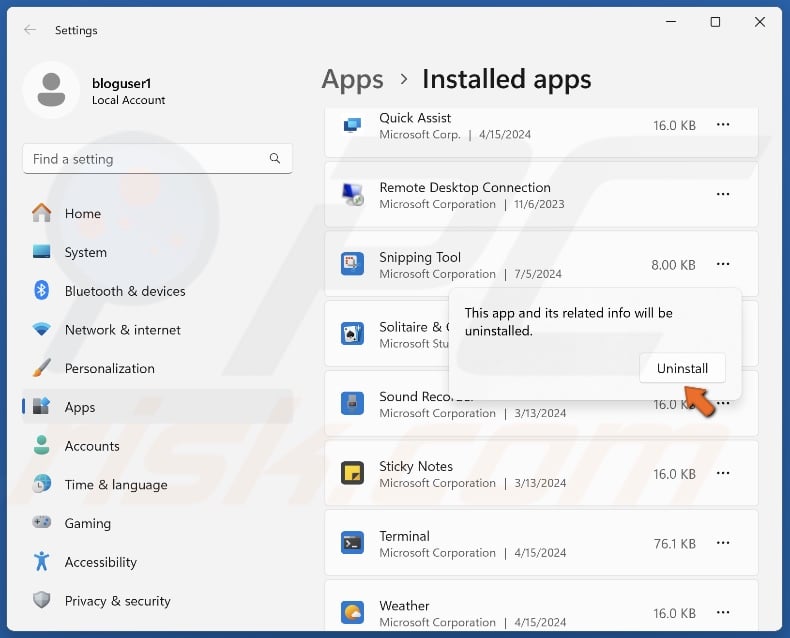This screenshot has width=790, height=638.
Task: Click the Apps breadcrumb link
Action: coord(353,80)
